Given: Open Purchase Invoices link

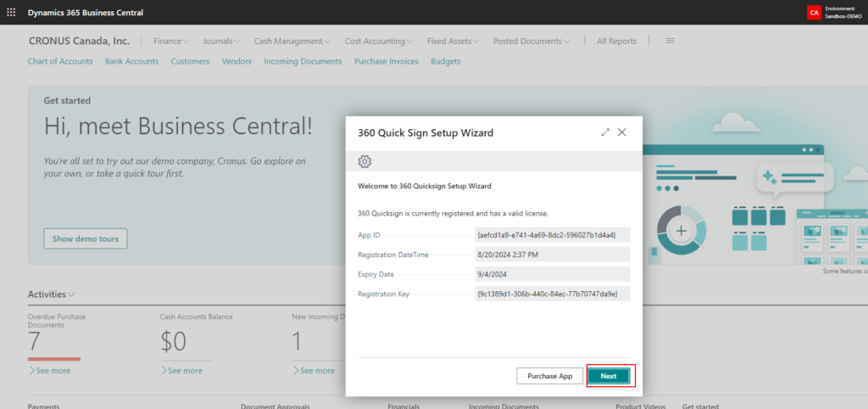Looking at the screenshot, I should [x=387, y=61].
